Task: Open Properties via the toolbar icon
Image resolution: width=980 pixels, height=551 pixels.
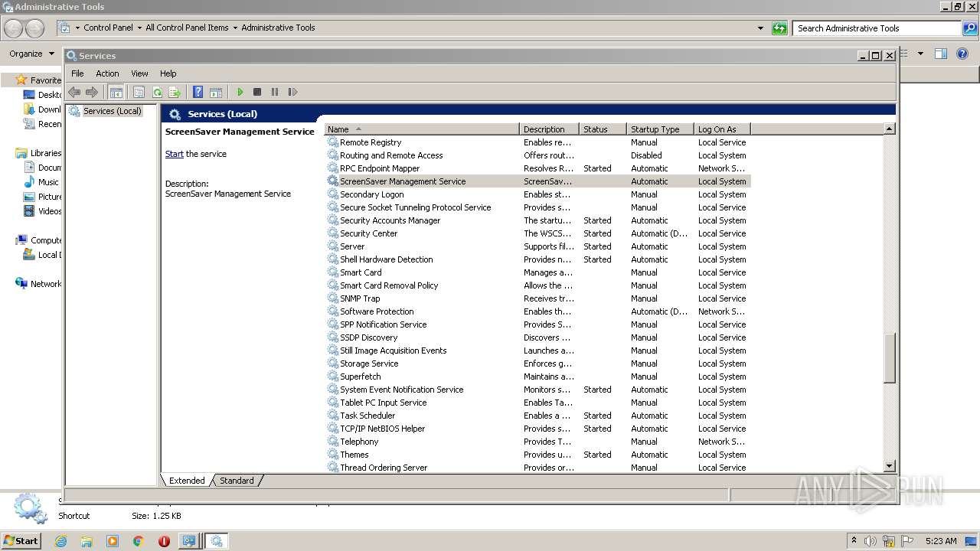Action: click(139, 92)
